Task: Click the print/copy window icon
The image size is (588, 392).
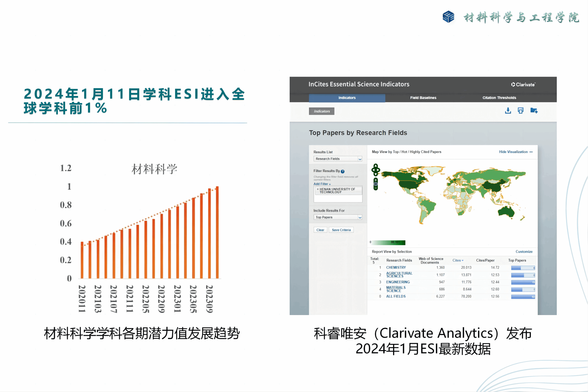Action: (521, 111)
